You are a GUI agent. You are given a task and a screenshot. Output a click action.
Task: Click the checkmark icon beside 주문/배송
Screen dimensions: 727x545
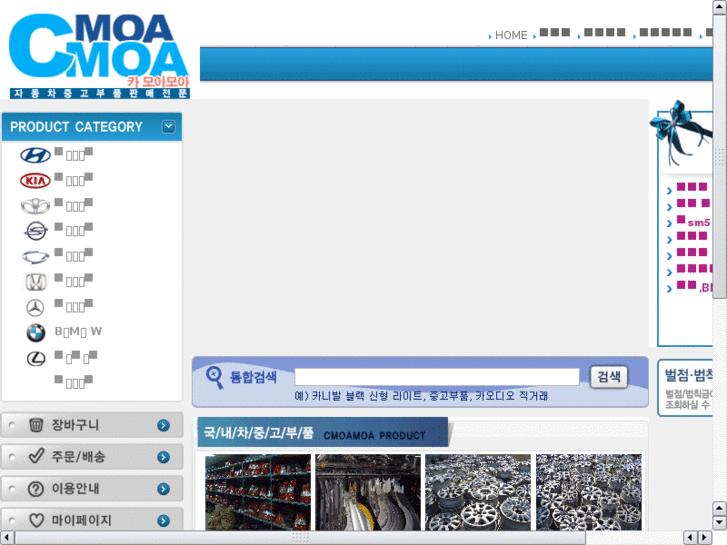[x=36, y=456]
